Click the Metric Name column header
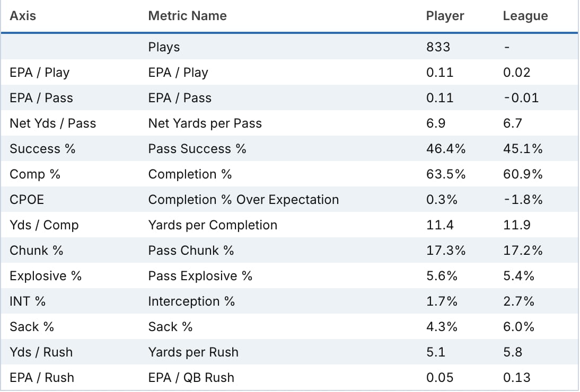Screen dimensions: 580x392 (187, 16)
